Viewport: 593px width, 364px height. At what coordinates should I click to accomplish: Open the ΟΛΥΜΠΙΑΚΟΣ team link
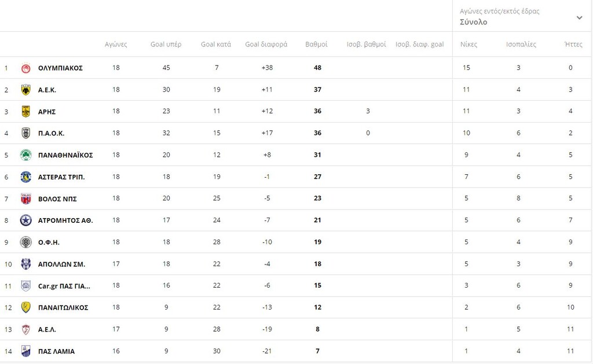tap(60, 68)
